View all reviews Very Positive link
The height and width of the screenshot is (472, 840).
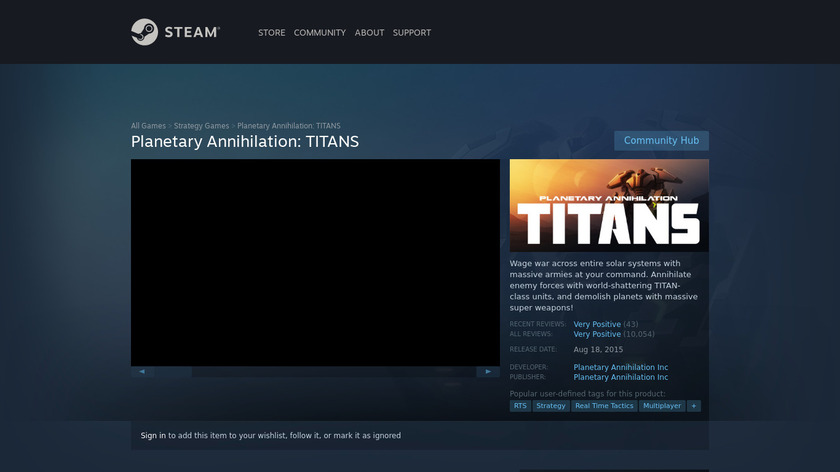[x=597, y=334]
